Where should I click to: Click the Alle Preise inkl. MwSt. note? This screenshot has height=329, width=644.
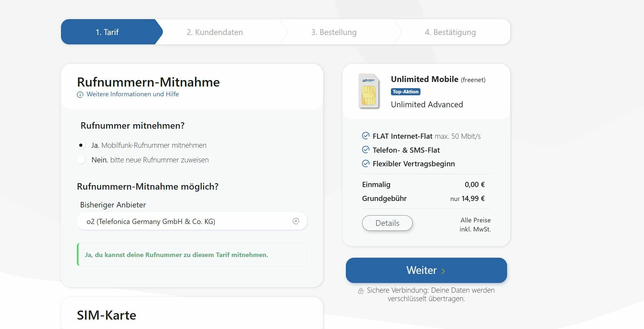(475, 224)
